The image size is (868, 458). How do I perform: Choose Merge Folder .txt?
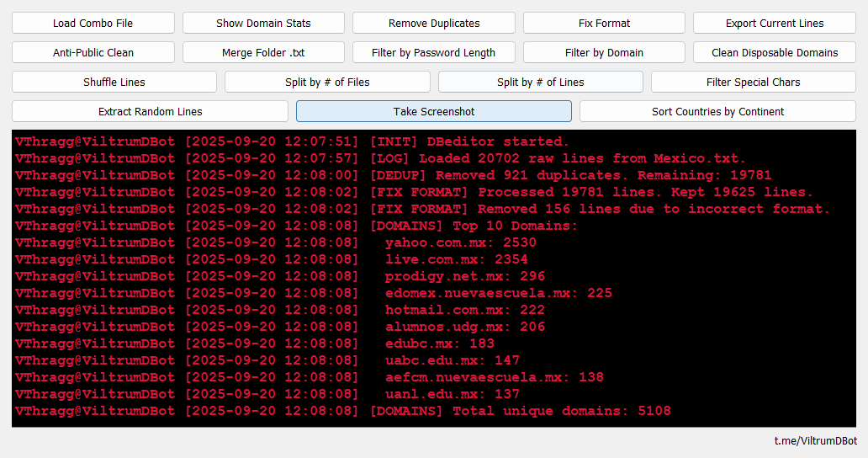[x=263, y=52]
